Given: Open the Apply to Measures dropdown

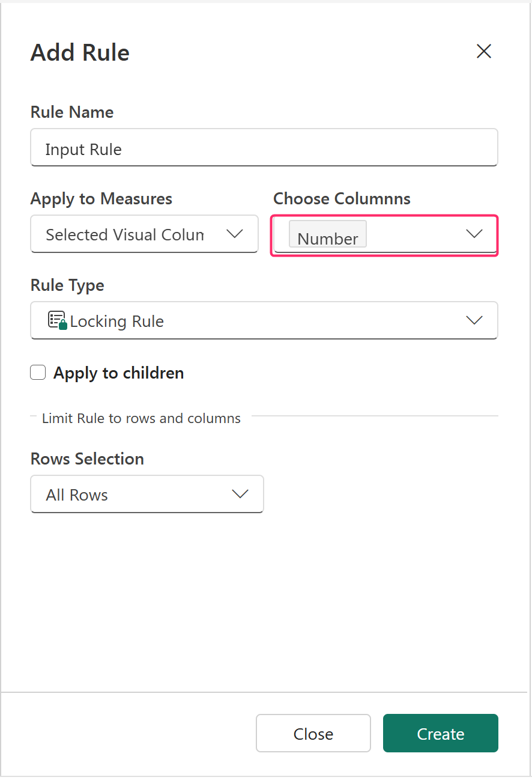Looking at the screenshot, I should point(144,234).
